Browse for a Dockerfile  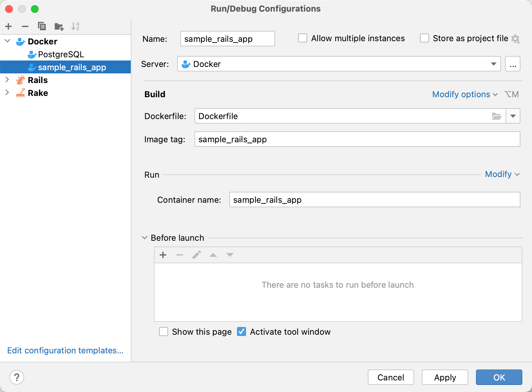(497, 116)
